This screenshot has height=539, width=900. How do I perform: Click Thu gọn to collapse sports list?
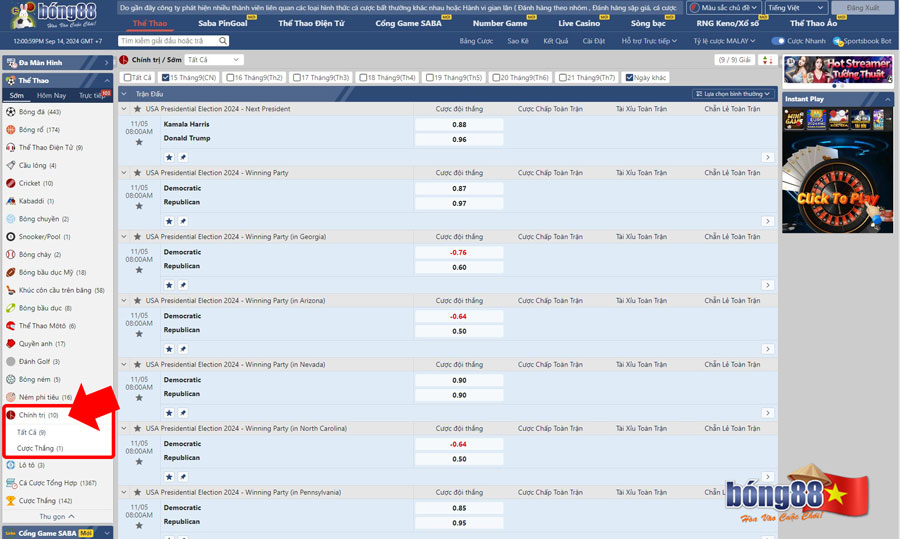tap(57, 517)
